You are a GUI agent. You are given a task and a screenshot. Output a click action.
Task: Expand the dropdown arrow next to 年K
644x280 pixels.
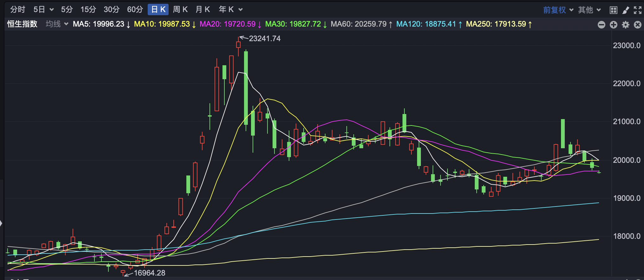click(x=241, y=10)
